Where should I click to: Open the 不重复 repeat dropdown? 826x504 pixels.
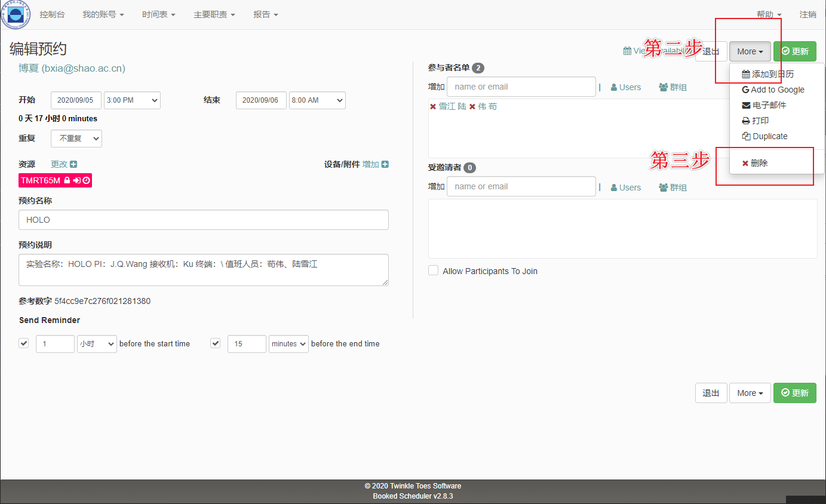(x=76, y=139)
